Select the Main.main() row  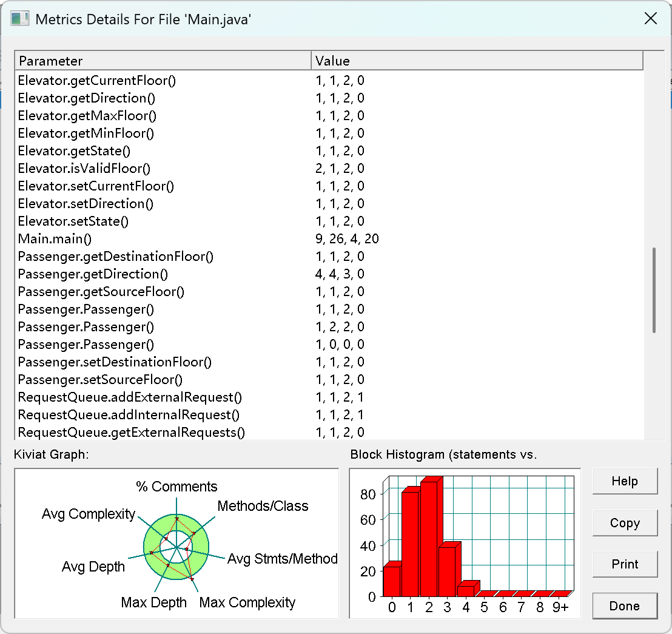(329, 239)
